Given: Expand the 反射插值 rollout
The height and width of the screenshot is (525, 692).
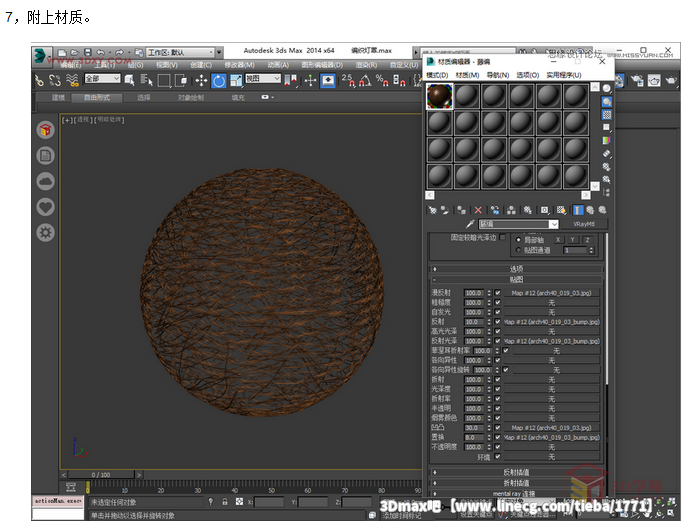Looking at the screenshot, I should pyautogui.click(x=516, y=472).
